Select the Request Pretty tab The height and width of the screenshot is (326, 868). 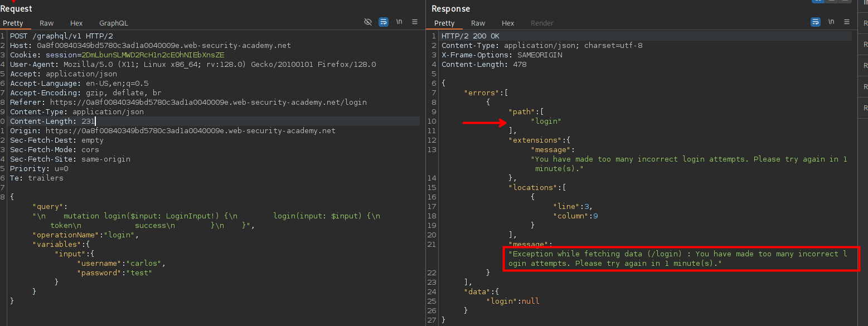pyautogui.click(x=13, y=23)
